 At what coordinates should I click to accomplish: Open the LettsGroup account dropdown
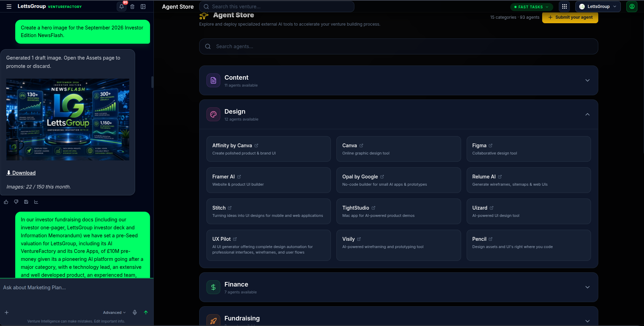click(598, 7)
